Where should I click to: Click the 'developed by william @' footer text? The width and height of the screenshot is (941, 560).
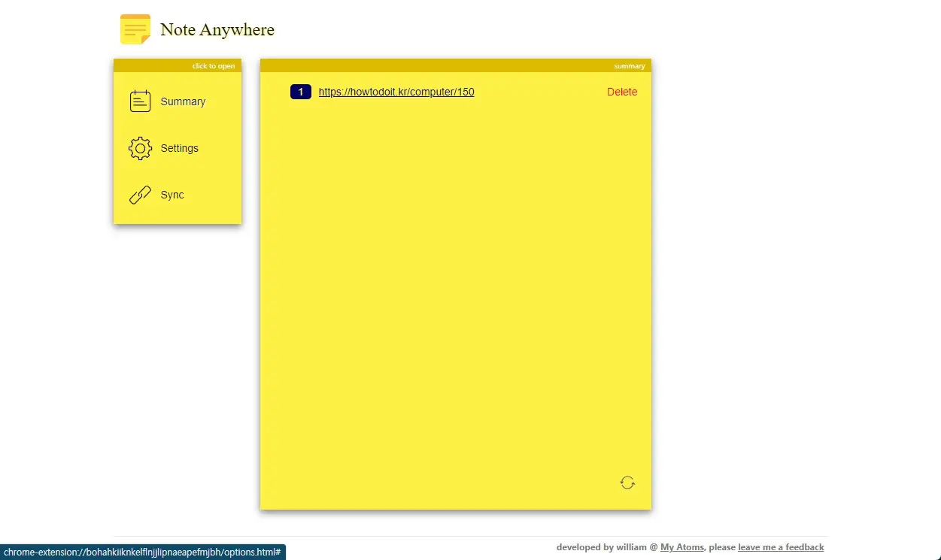[x=607, y=547]
